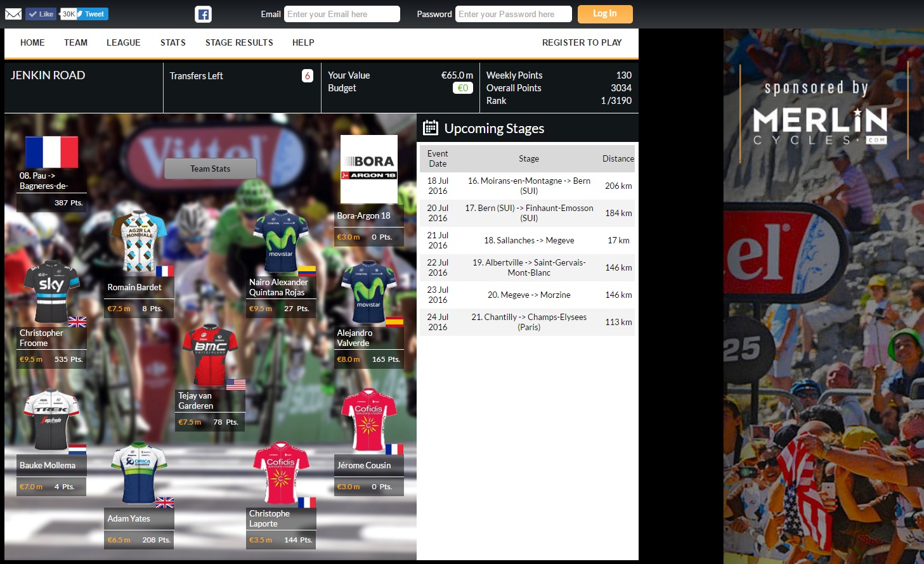This screenshot has width=924, height=564.
Task: Select Adam Yates's Orica jersey
Action: [x=139, y=473]
